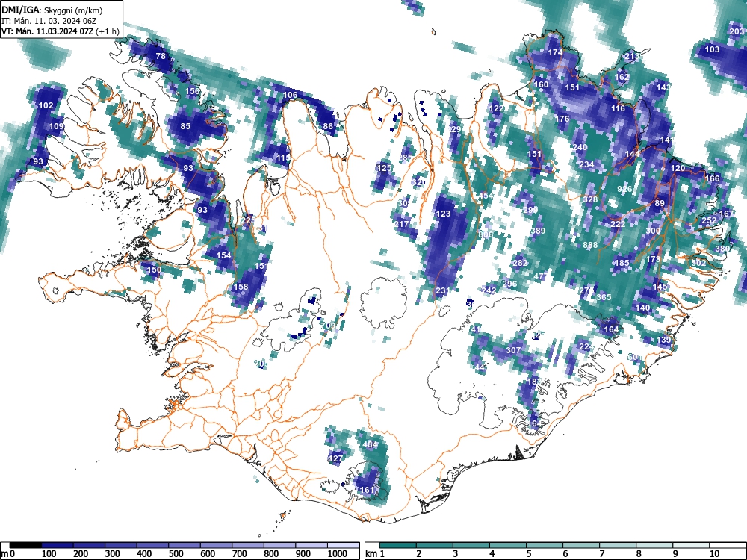The height and width of the screenshot is (560, 747).
Task: Click the visibility value 162 on the map
Action: point(622,77)
